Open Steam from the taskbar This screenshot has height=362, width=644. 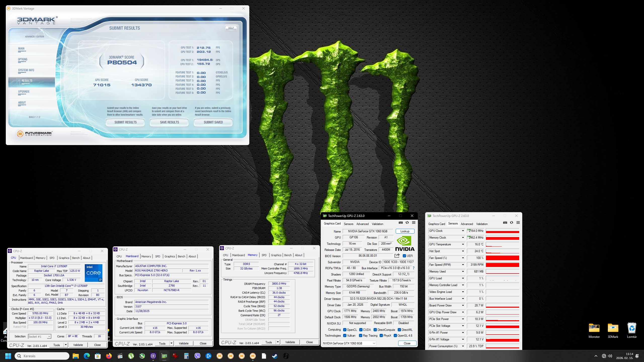pos(275,356)
